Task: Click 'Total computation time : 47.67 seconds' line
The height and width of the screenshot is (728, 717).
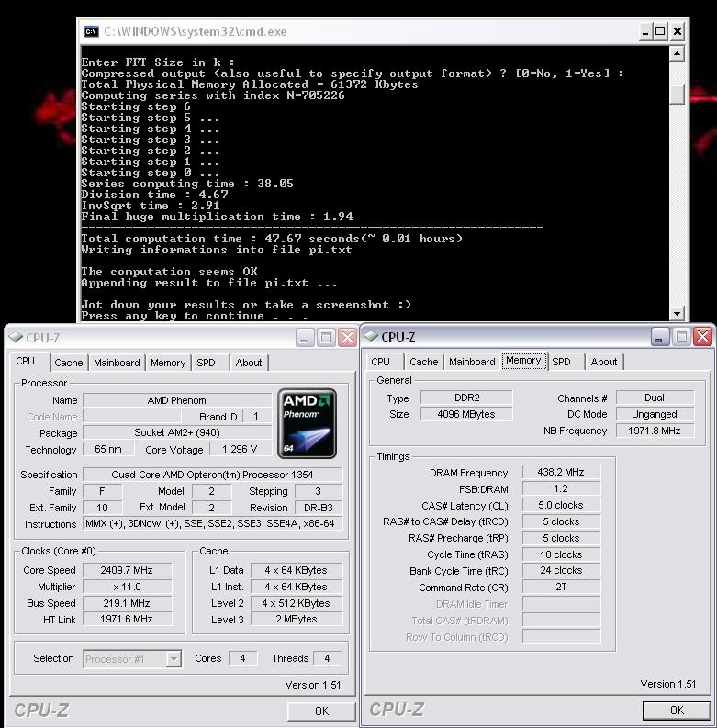Action: (272, 239)
